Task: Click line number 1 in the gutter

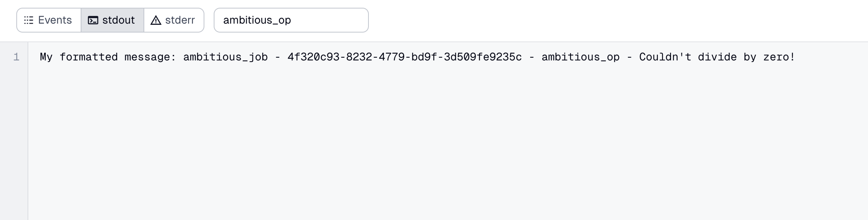Action: 16,57
